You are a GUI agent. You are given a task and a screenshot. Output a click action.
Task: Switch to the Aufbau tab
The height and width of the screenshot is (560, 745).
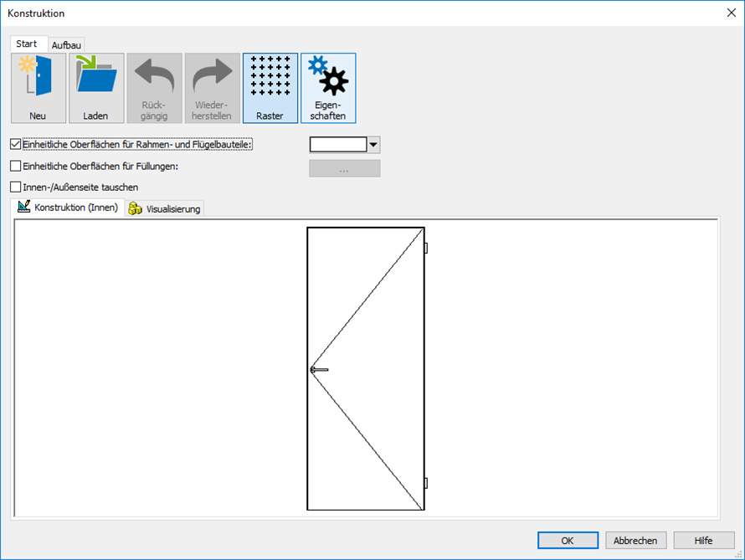coord(66,45)
